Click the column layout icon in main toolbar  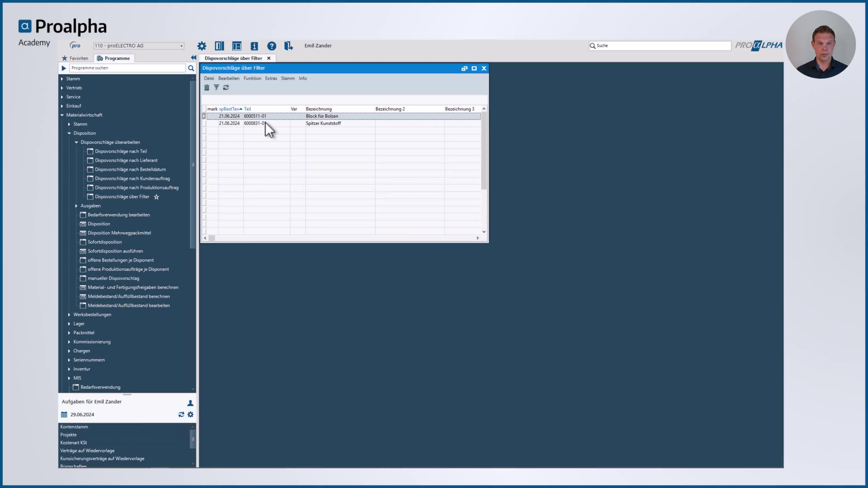[219, 46]
